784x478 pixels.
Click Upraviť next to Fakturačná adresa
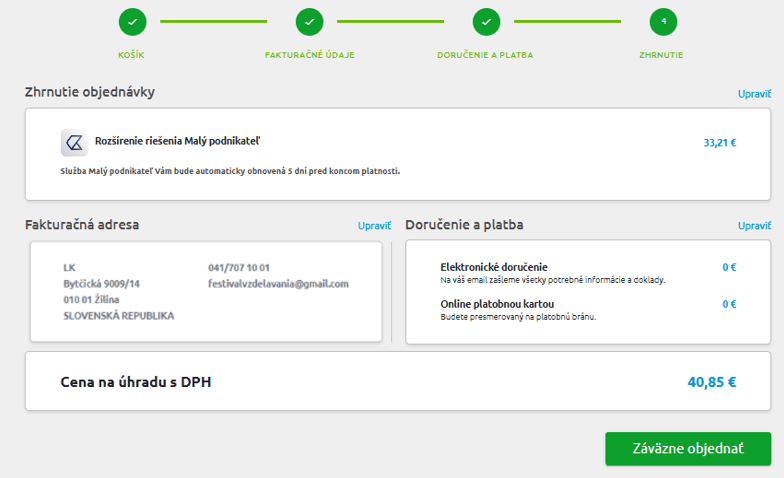click(x=374, y=226)
